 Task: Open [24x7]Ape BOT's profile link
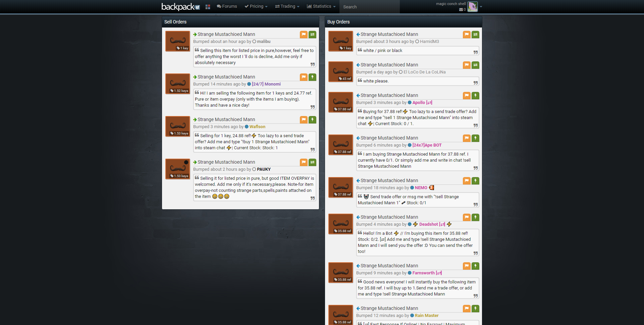(427, 145)
